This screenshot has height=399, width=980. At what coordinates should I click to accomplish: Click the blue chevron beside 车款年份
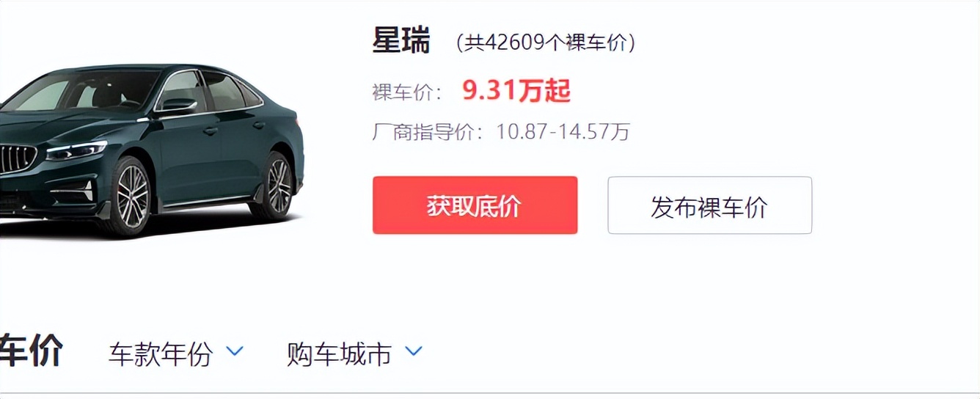click(x=235, y=351)
